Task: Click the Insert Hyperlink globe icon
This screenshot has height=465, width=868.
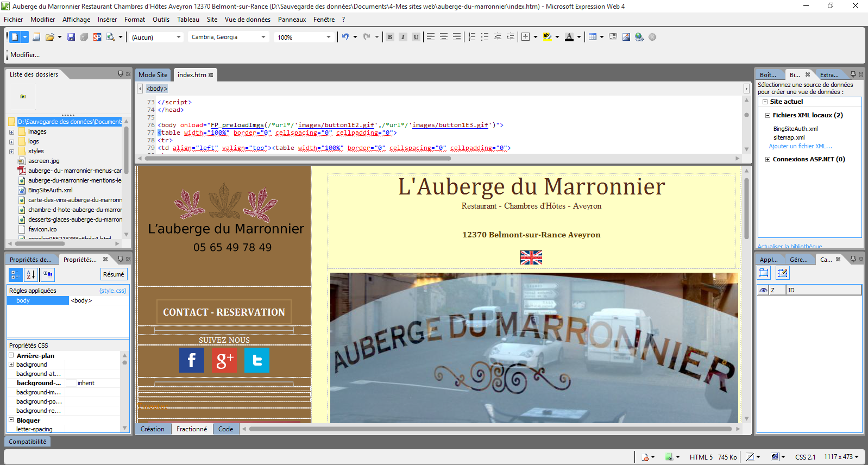Action: pyautogui.click(x=639, y=37)
